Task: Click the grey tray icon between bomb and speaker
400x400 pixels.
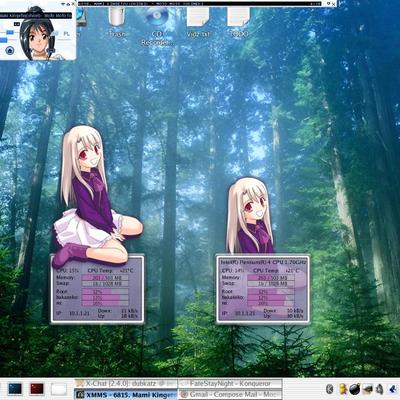Action: pos(368,389)
